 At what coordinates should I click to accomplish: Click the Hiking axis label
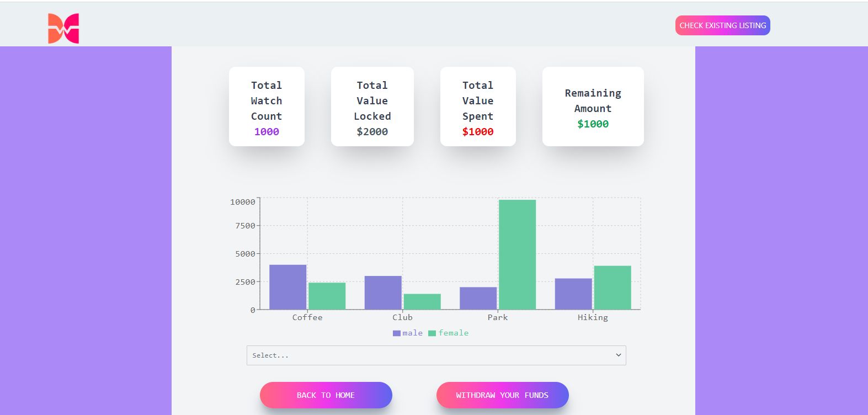(x=593, y=317)
